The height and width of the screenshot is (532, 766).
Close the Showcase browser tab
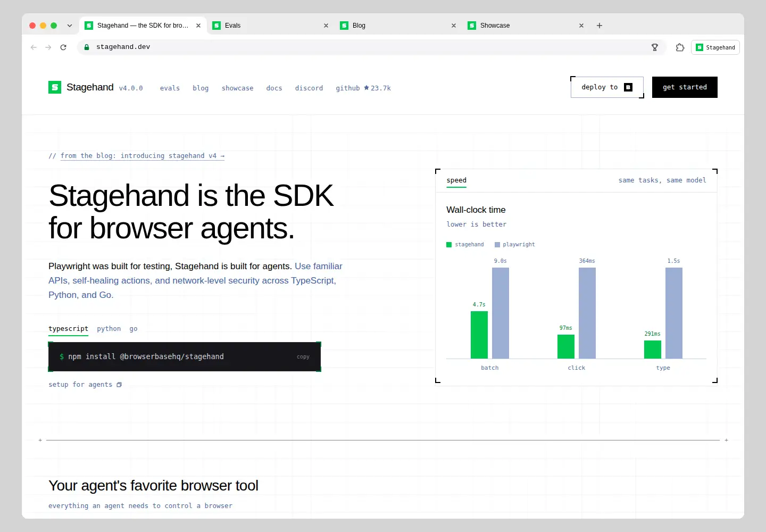point(581,26)
